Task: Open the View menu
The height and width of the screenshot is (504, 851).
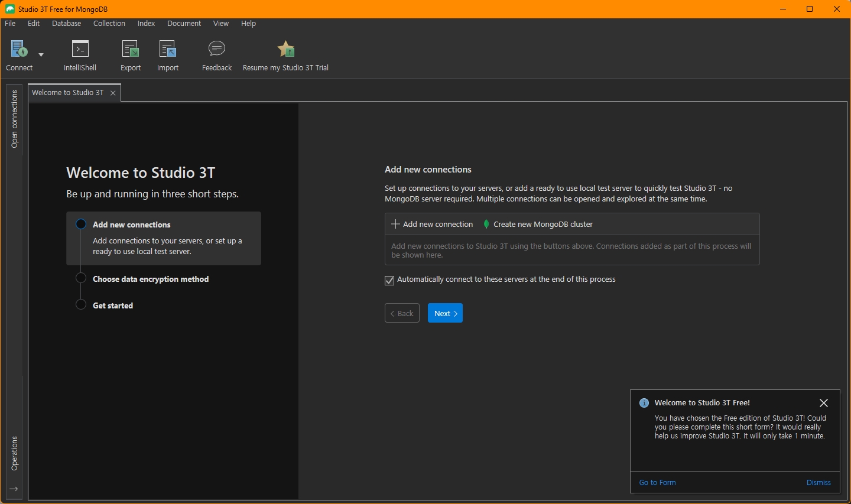Action: (221, 24)
